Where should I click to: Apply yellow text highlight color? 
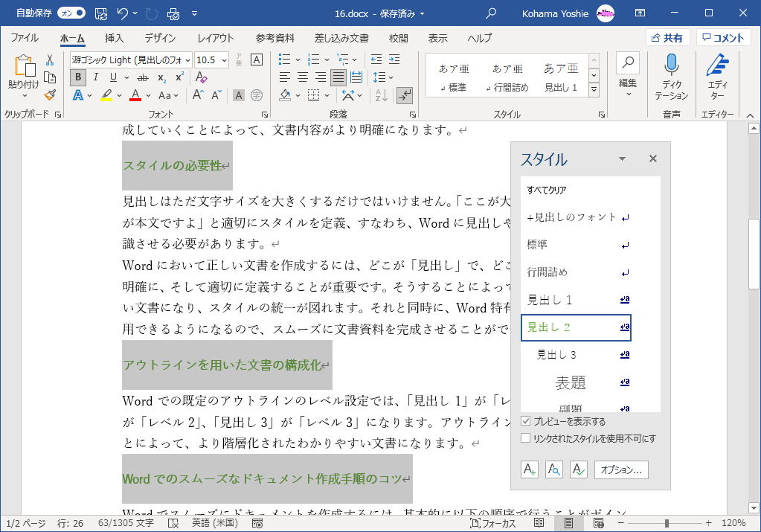(107, 95)
